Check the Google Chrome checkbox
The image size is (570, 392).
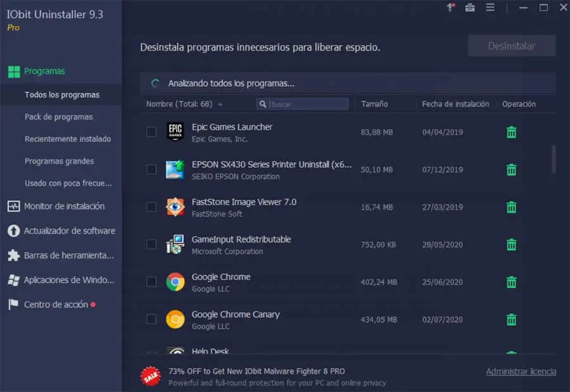151,281
